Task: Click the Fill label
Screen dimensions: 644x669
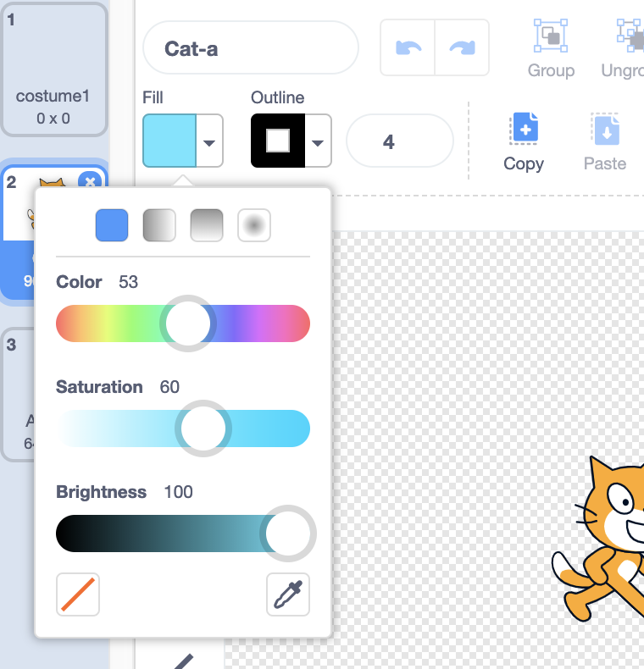Action: pos(153,97)
